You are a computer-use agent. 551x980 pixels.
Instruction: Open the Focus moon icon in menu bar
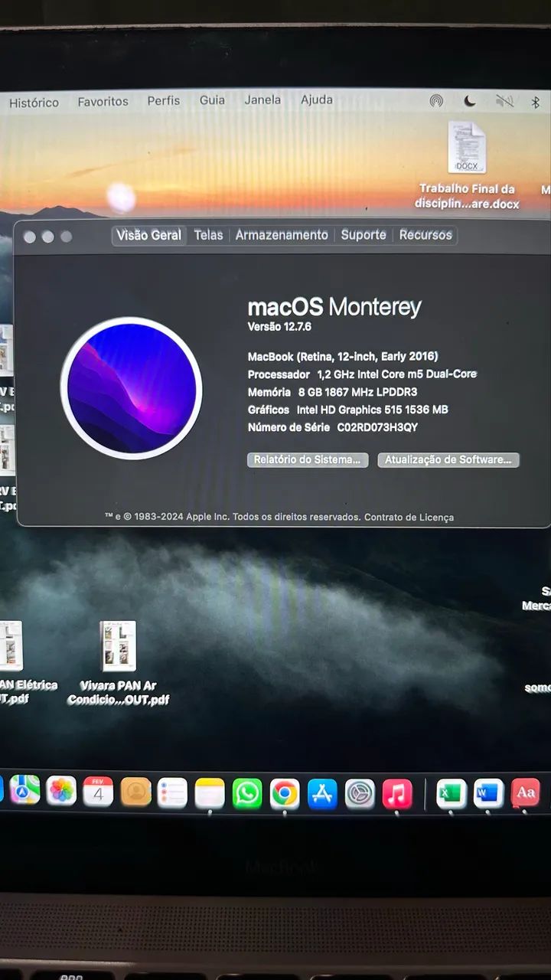pyautogui.click(x=470, y=100)
